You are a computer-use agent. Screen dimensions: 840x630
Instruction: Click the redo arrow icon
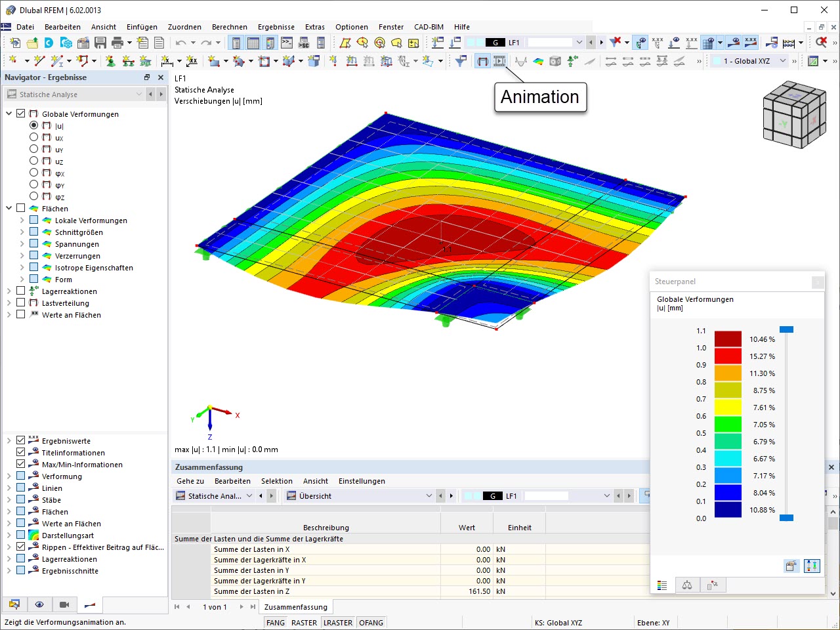206,43
